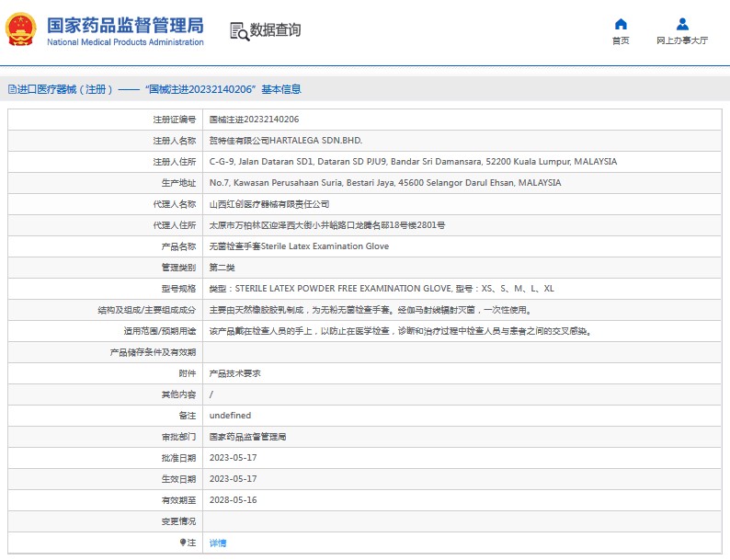Select the 进口医疗器械（注册）breadcrumb text
Viewport: 730px width, 560px height.
[64, 89]
